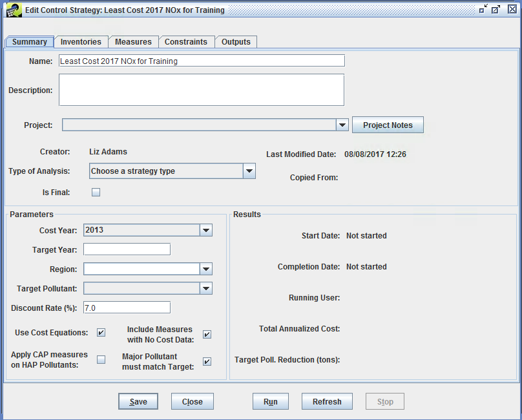Open the Measures tab

133,41
